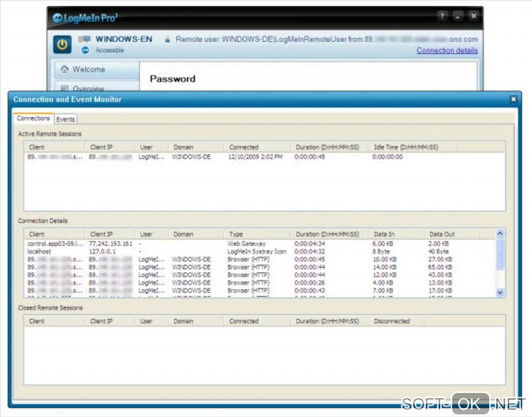
Task: Select Browser (HTTP) row with duration 0:00:00:26
Action: click(x=260, y=282)
